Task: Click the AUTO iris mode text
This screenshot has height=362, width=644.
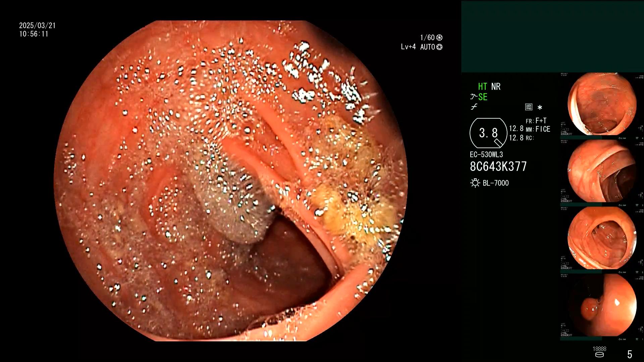Action: pos(428,47)
